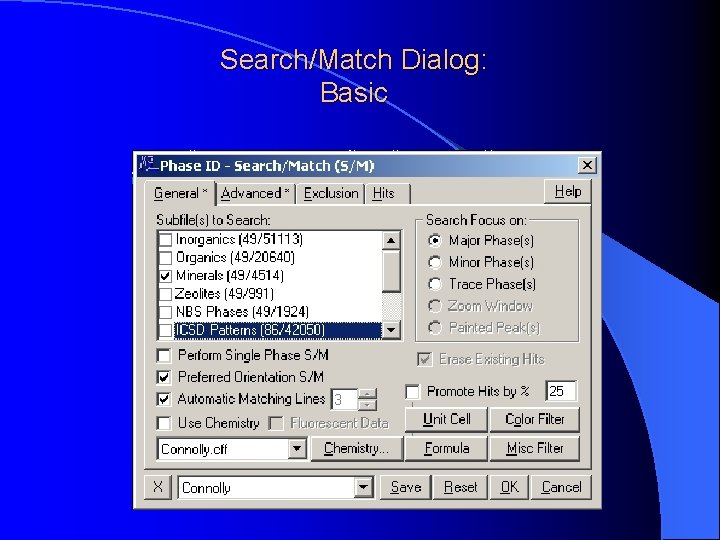Open the Advanced tab
The height and width of the screenshot is (540, 720).
pos(255,194)
